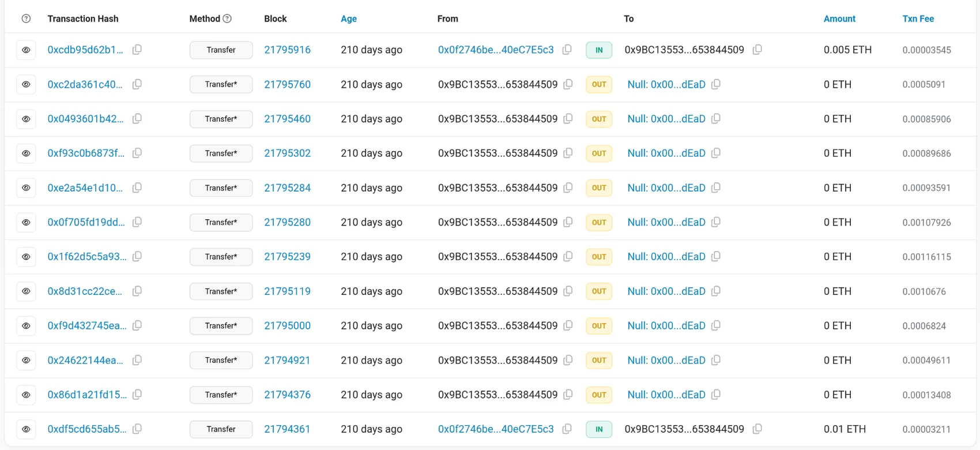Open block 21795460

287,119
